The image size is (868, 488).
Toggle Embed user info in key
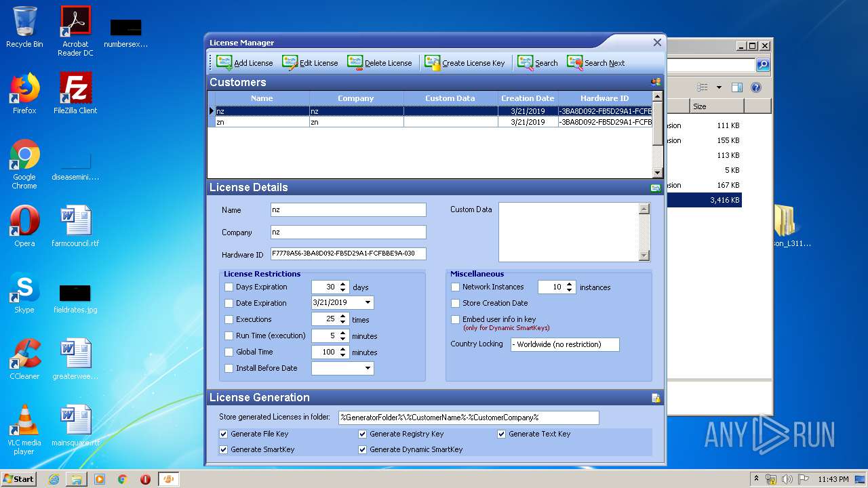pyautogui.click(x=455, y=320)
